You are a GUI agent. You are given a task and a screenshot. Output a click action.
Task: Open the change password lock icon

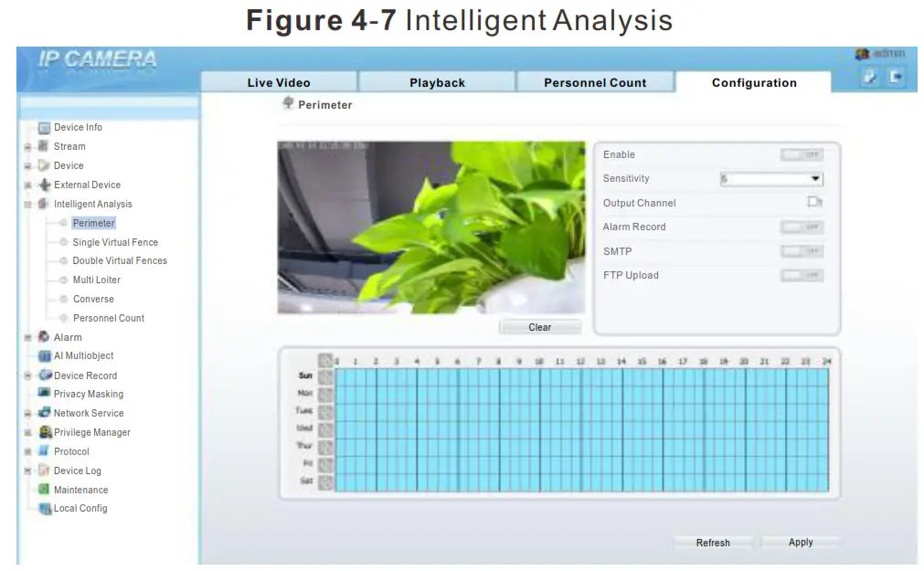click(870, 77)
